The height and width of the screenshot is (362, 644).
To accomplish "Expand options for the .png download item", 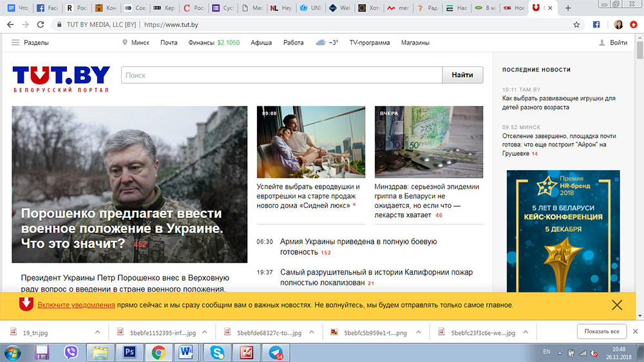I will coord(421,332).
